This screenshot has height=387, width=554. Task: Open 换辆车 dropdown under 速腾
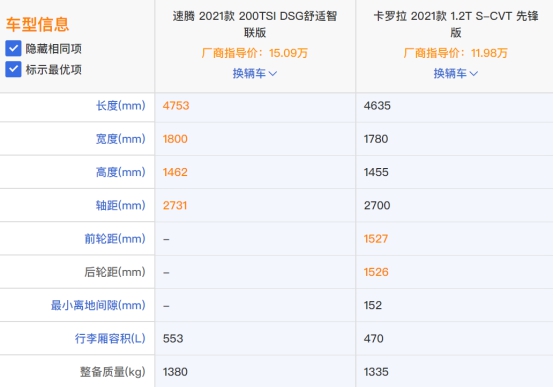(254, 74)
